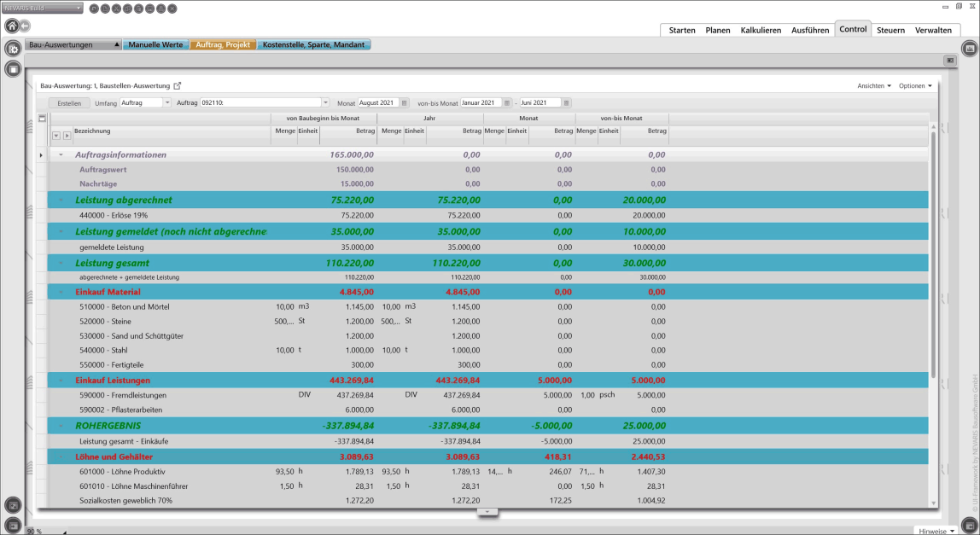The height and width of the screenshot is (535, 980).
Task: Click the von Baubeginn bis Monat header
Action: (323, 118)
